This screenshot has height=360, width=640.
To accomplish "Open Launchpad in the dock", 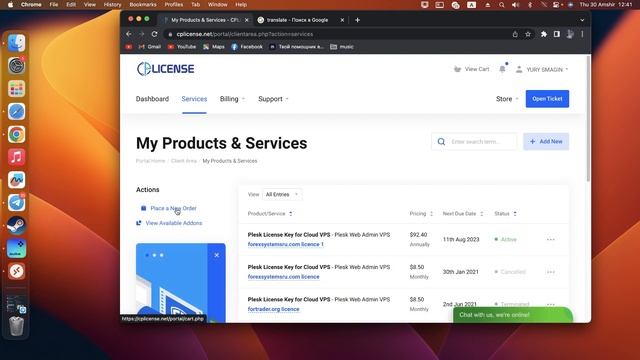I will pos(16,89).
